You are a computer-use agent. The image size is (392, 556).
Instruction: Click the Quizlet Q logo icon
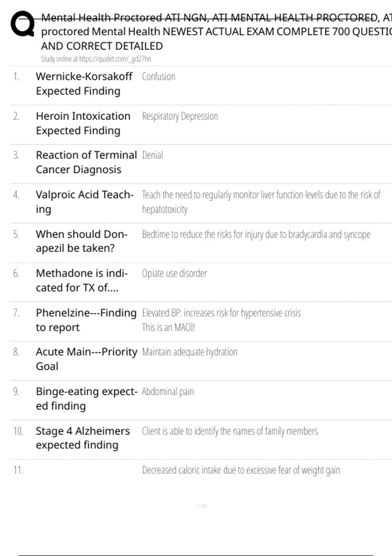coord(23,24)
